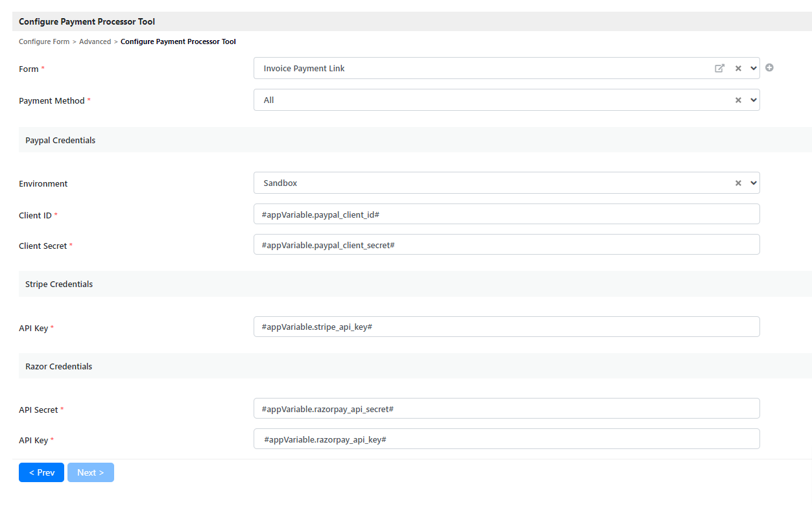Screen dimensions: 812x521
Task: Click the Stripe Credentials section header
Action: point(59,284)
